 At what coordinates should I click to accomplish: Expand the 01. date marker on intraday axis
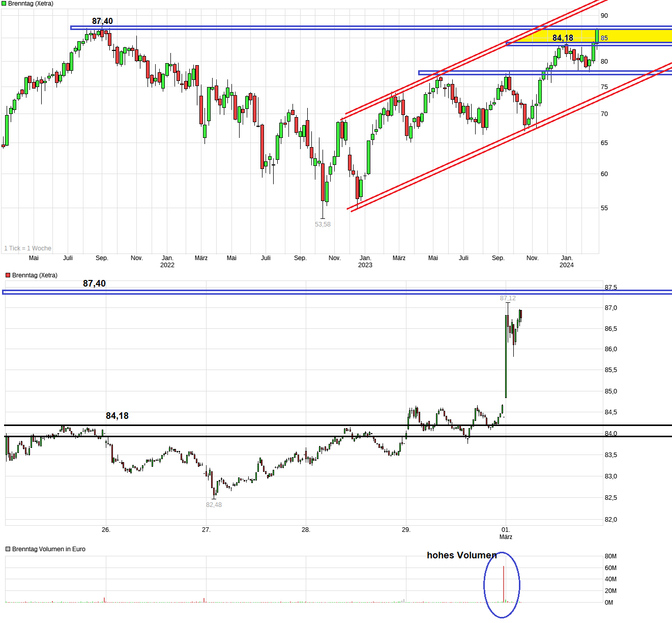point(506,529)
